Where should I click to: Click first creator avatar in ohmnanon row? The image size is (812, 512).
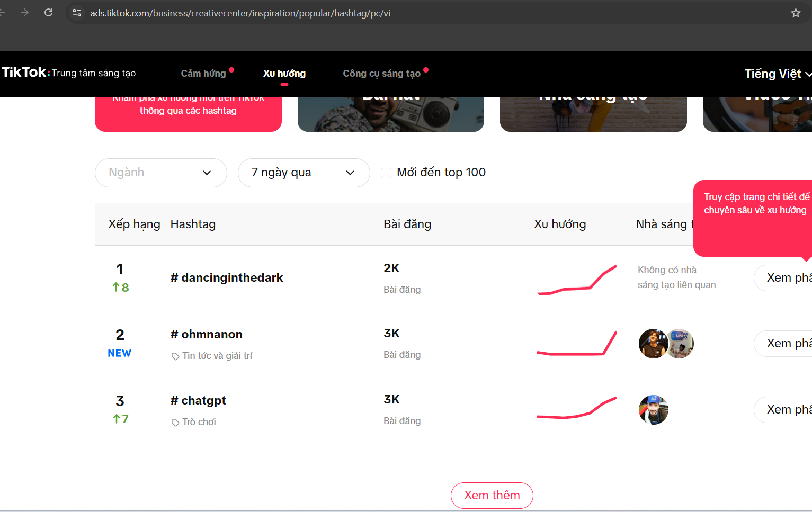(x=653, y=344)
